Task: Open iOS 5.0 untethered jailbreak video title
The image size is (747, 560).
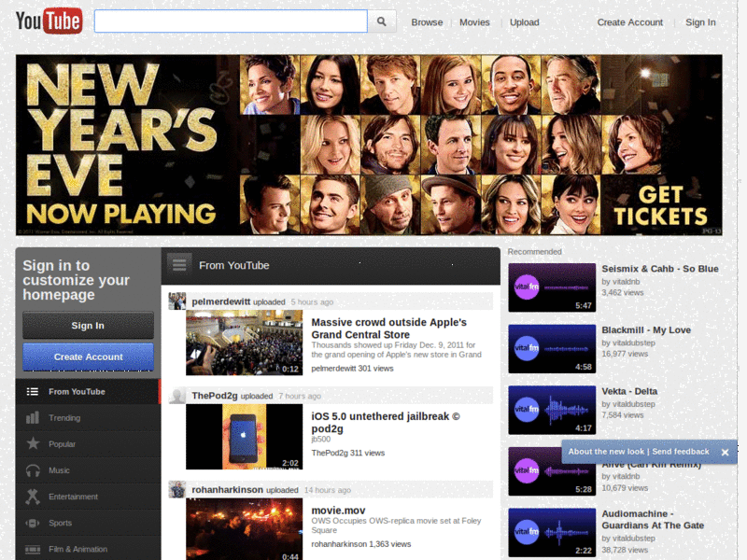Action: (386, 422)
